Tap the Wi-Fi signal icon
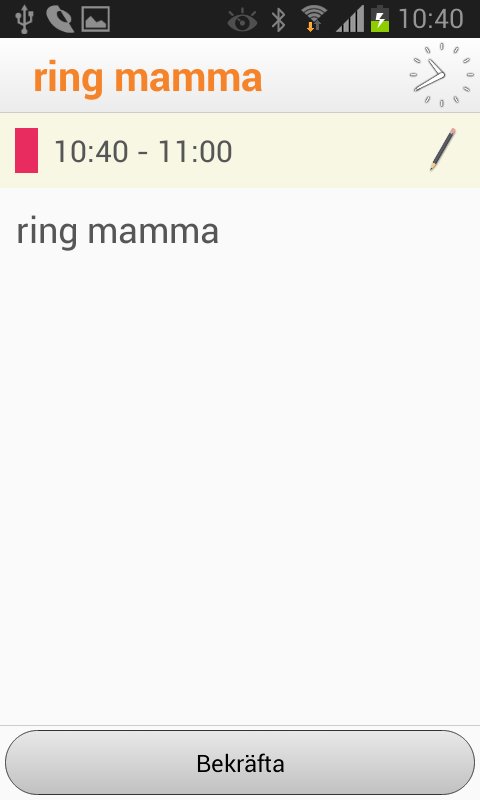This screenshot has height=800, width=480. coord(314,19)
